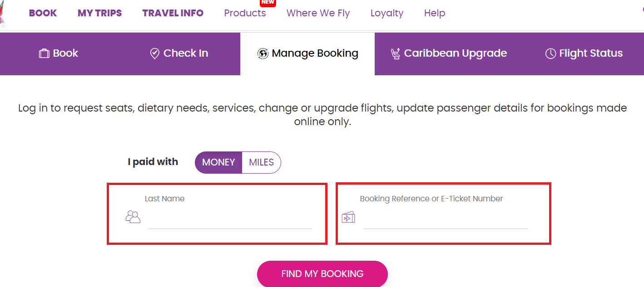Switch payment option to MILES

[262, 162]
